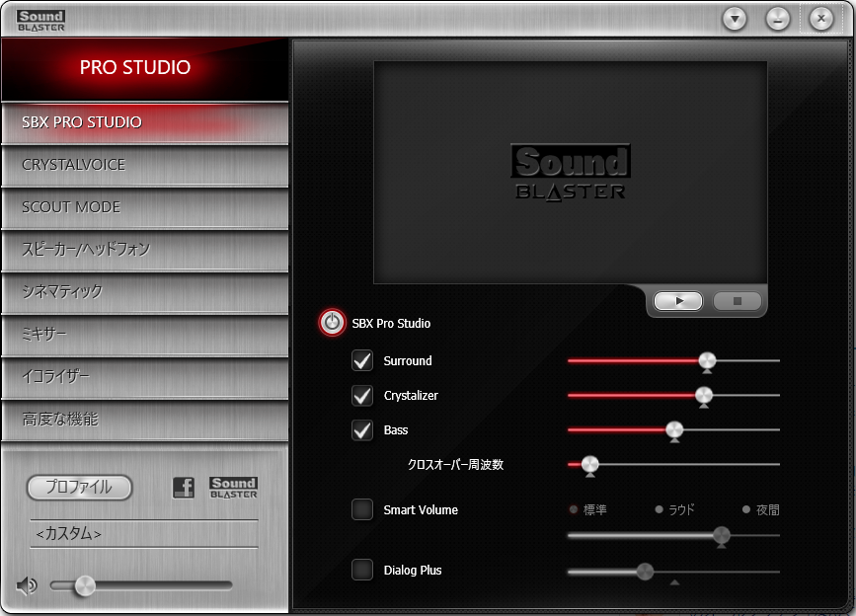This screenshot has width=856, height=616.
Task: Click the Sound Blaster logo in title bar
Action: pos(40,21)
